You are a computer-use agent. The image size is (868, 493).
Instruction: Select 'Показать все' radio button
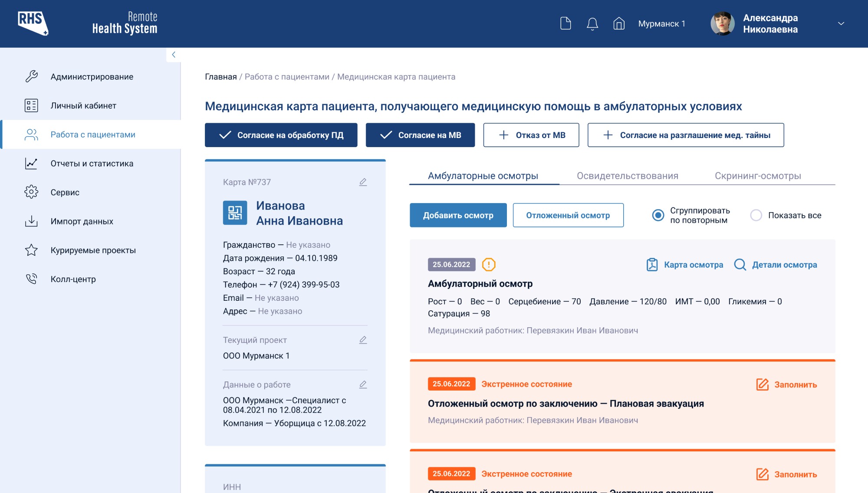(x=756, y=215)
